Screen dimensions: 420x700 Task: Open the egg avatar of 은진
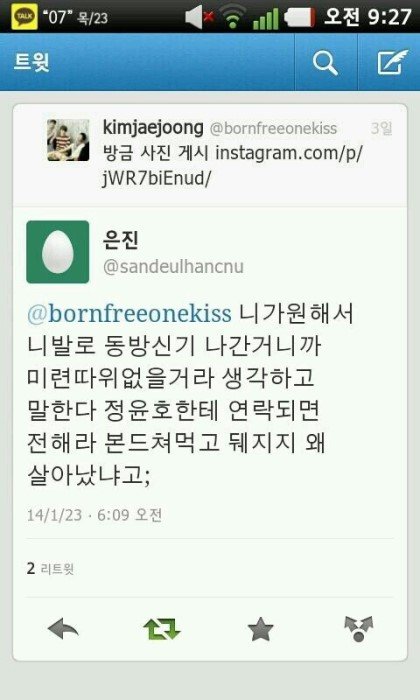(x=58, y=252)
